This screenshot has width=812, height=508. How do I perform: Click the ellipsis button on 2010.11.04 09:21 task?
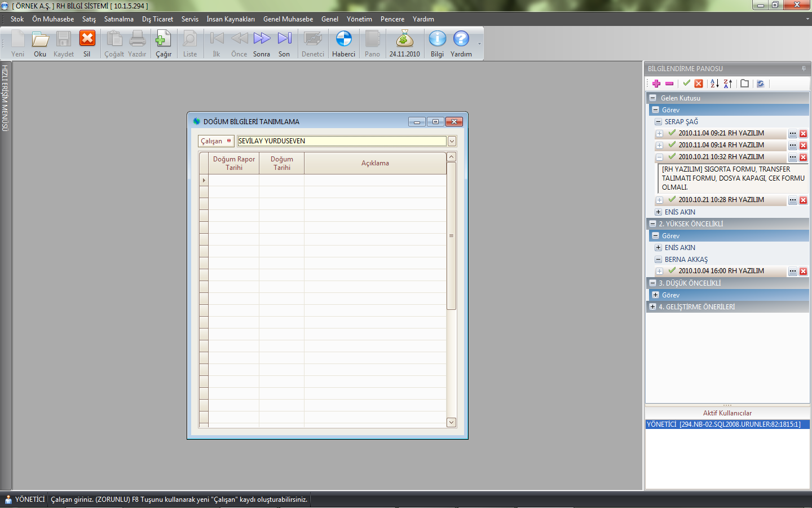pos(792,134)
